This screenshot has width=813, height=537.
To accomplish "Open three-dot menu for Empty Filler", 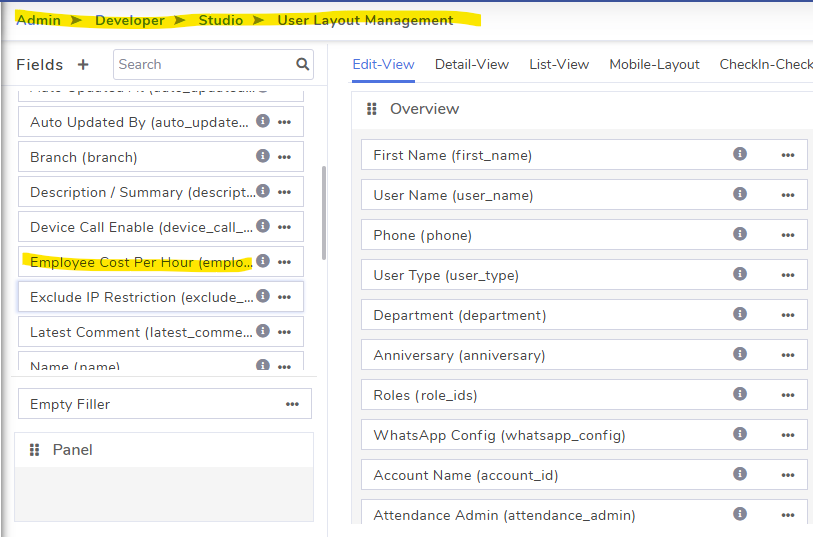I will 292,404.
